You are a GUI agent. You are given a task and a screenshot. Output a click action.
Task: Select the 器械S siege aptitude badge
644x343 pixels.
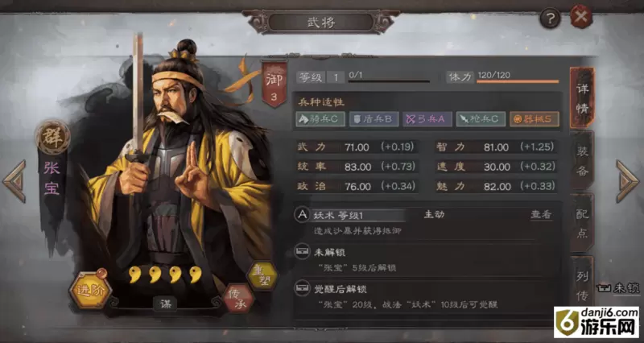(535, 119)
